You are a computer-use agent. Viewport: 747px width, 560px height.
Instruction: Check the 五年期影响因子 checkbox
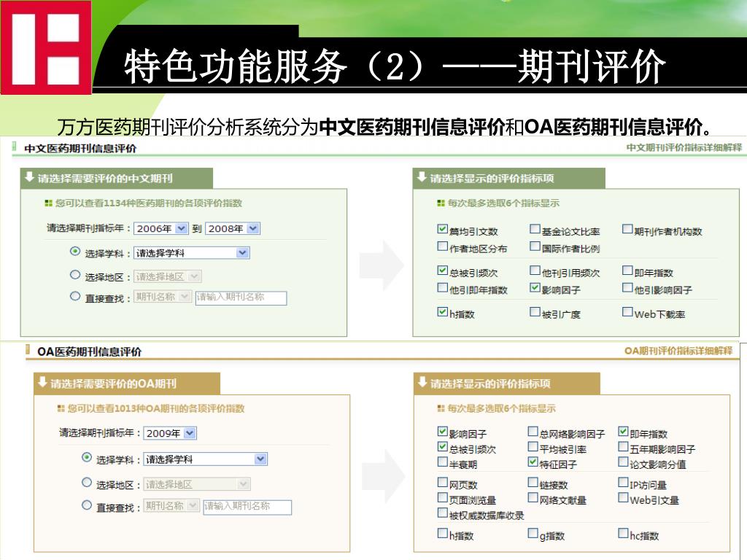click(x=623, y=447)
